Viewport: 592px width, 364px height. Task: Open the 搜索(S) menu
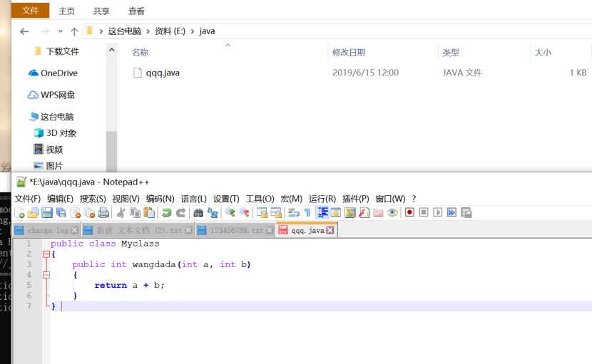tap(93, 199)
